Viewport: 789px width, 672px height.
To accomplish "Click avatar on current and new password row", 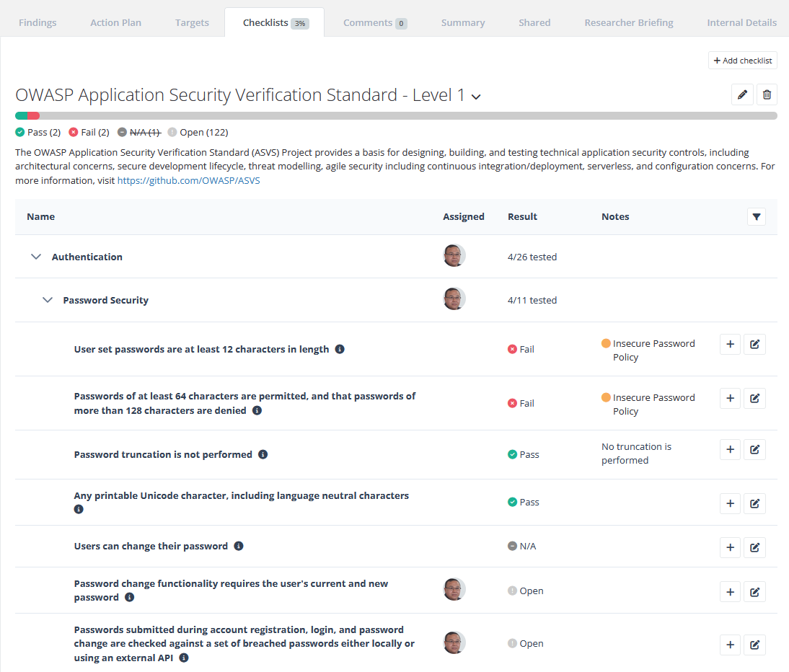I will (454, 590).
